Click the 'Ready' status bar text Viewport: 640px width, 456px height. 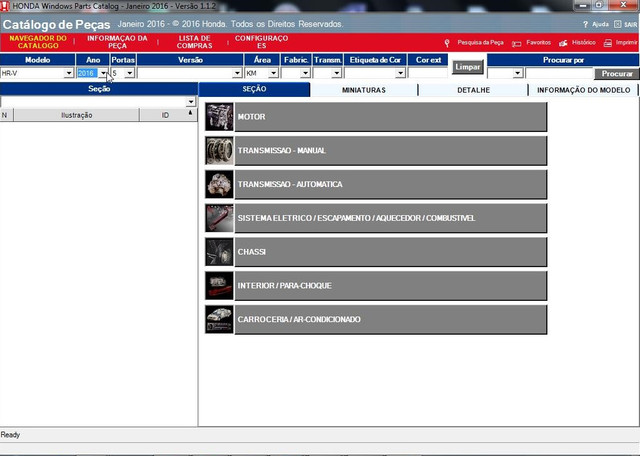click(10, 435)
